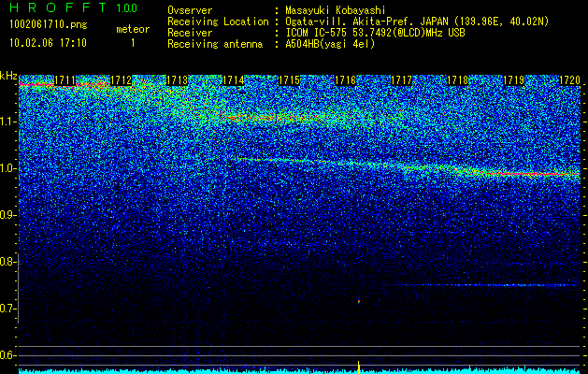Click the 0.9 frequency axis label
588x374 pixels.
[x=7, y=215]
